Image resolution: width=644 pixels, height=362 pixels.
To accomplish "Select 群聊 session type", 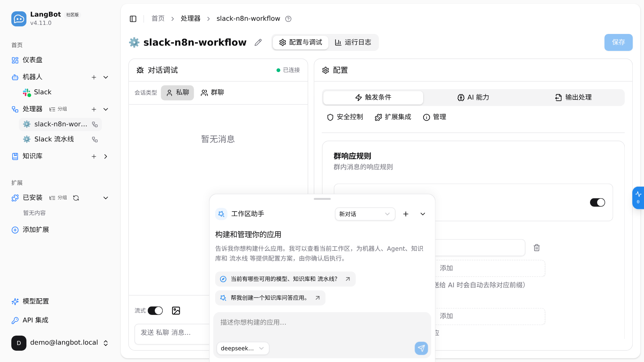I will coord(213,93).
